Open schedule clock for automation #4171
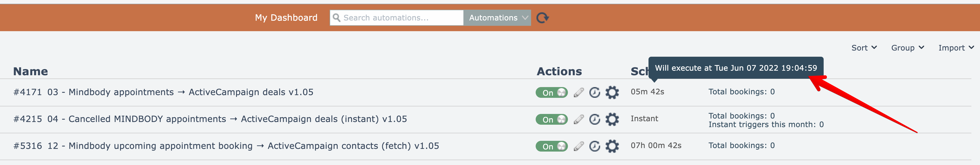 594,92
